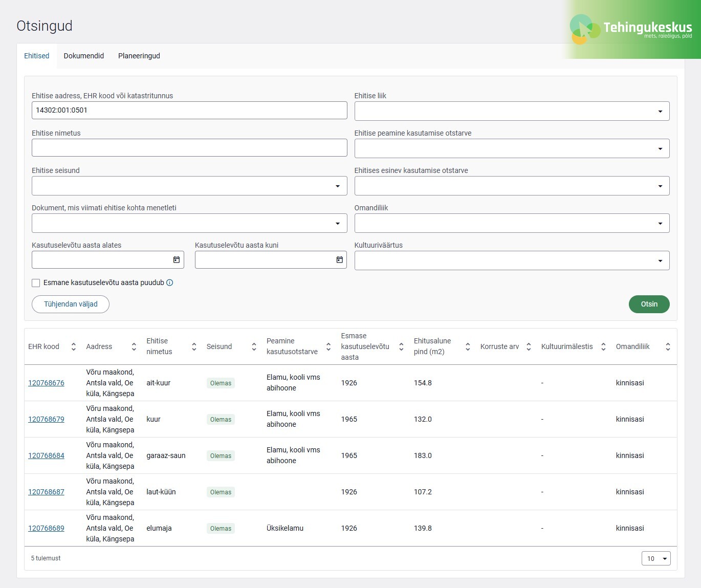This screenshot has height=588, width=701.
Task: Sort table by EHR kood column
Action: coord(74,347)
